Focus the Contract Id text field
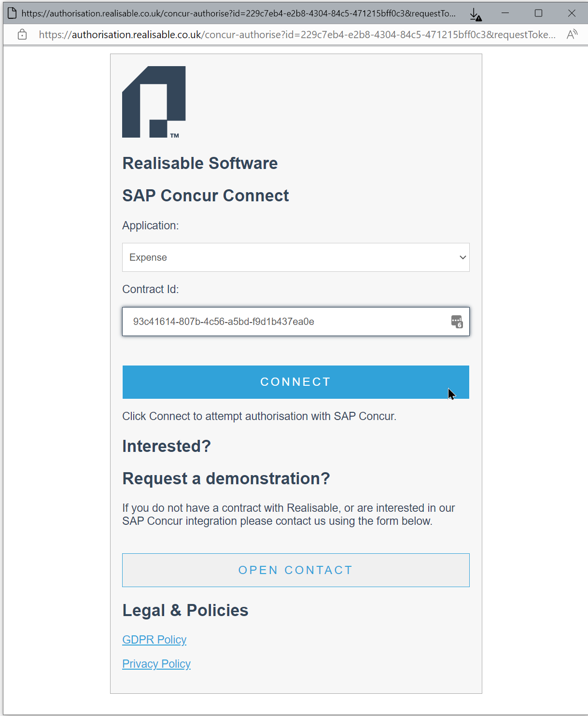 (x=285, y=322)
